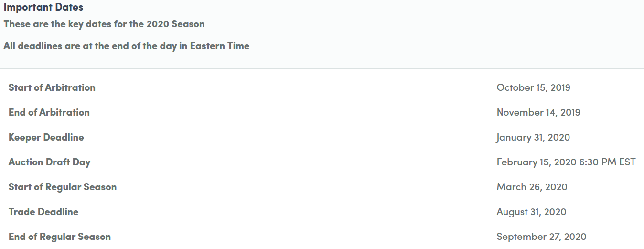Select the Keeper Deadline label
The width and height of the screenshot is (644, 249).
46,137
